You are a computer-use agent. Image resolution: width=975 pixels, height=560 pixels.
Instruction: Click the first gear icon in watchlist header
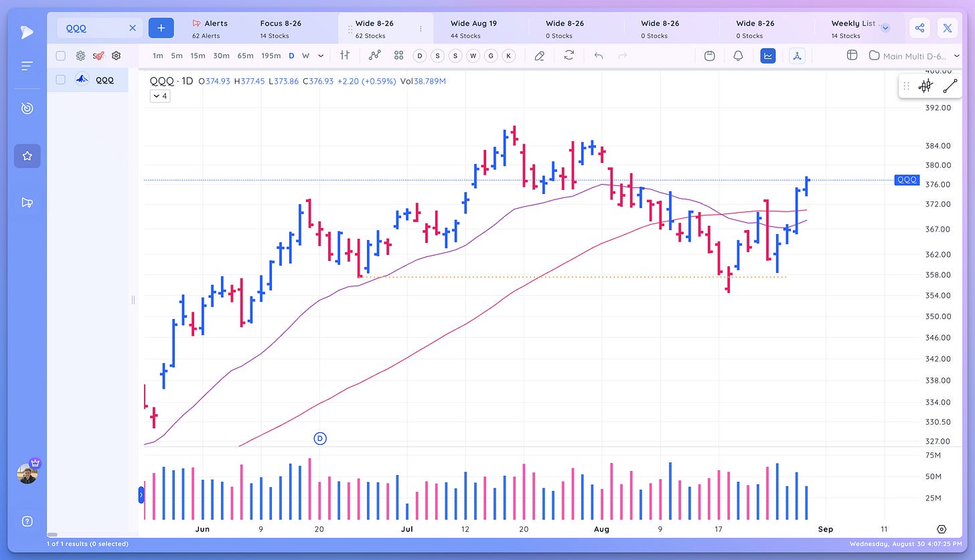(80, 56)
